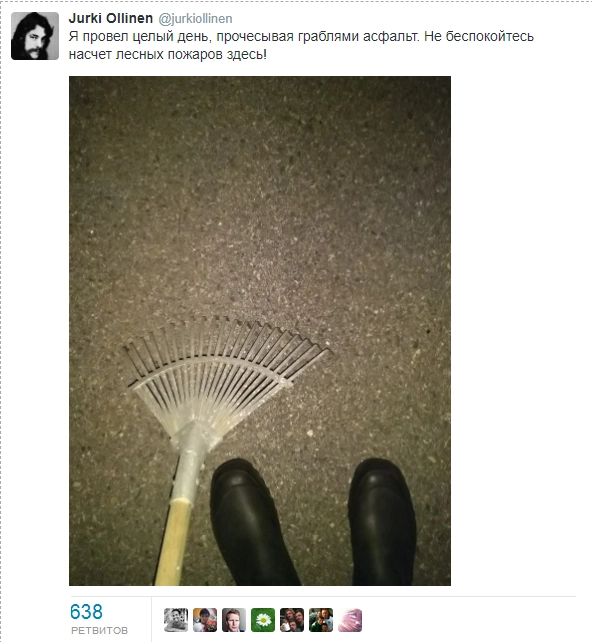Image resolution: width=592 pixels, height=642 pixels.
Task: Open the group in green retweeter avatar
Action: (321, 620)
